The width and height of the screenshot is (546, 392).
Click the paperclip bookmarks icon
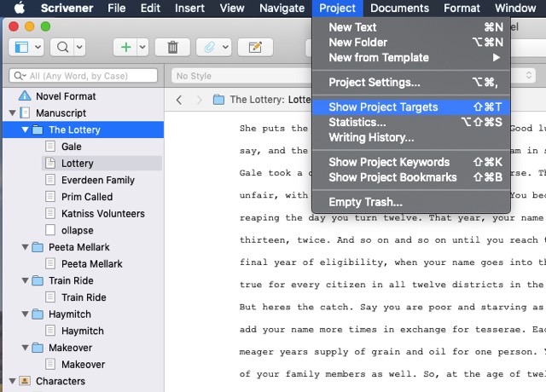[209, 47]
